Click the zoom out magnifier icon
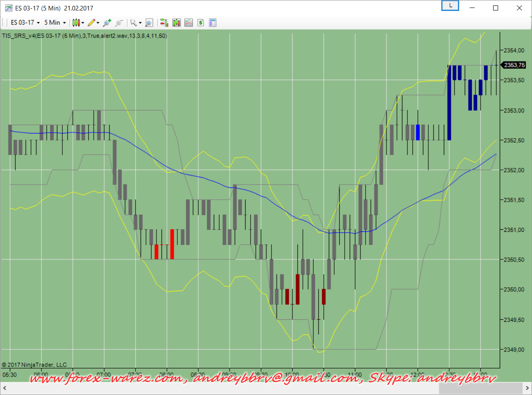Image resolution: width=532 pixels, height=395 pixels. tap(119, 23)
